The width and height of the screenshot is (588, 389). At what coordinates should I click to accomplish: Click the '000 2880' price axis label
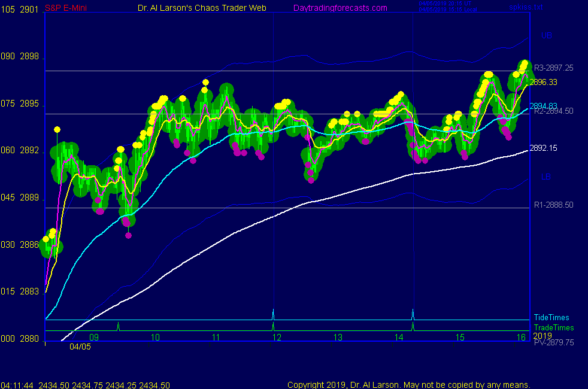tap(20, 338)
